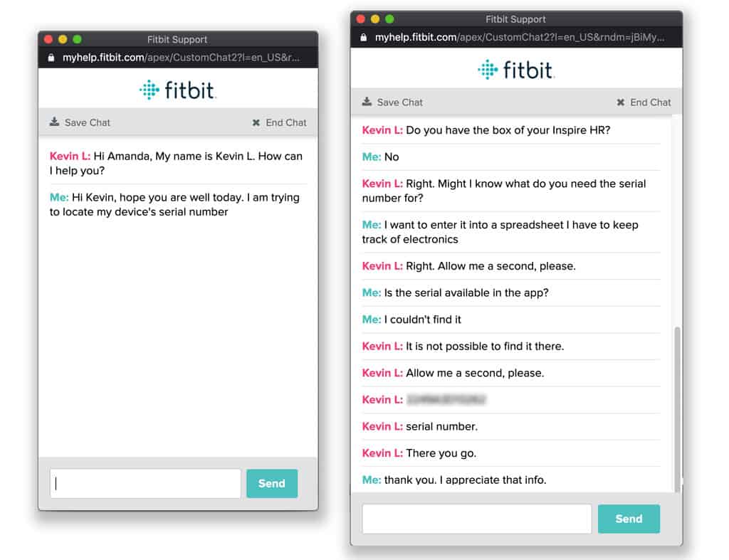The width and height of the screenshot is (729, 560).
Task: Minimize the left Fitbit Support window
Action: click(63, 40)
